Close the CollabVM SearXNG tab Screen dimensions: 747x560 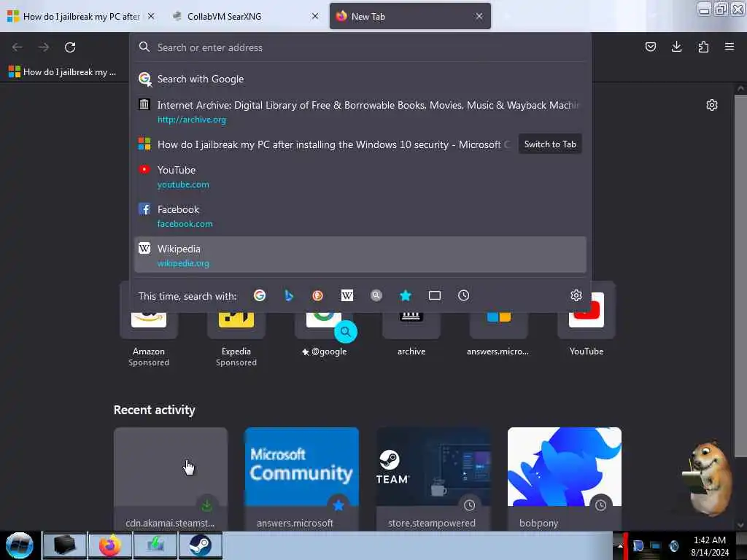tap(315, 16)
